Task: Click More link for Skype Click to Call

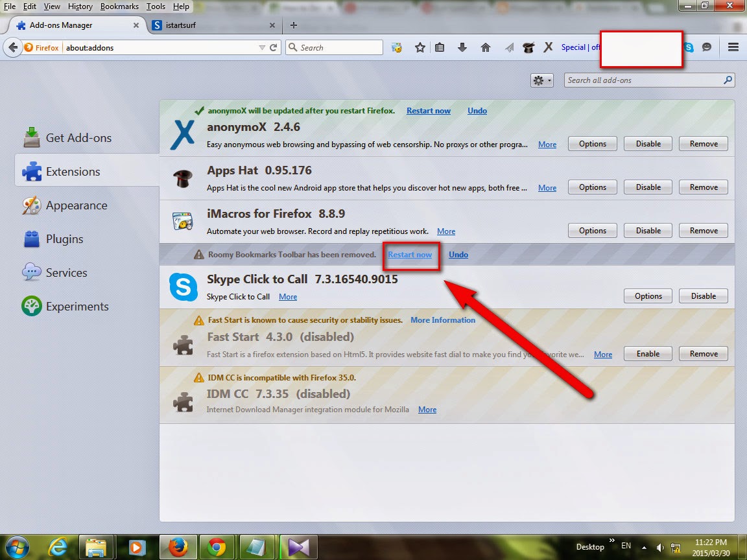Action: pyautogui.click(x=288, y=297)
